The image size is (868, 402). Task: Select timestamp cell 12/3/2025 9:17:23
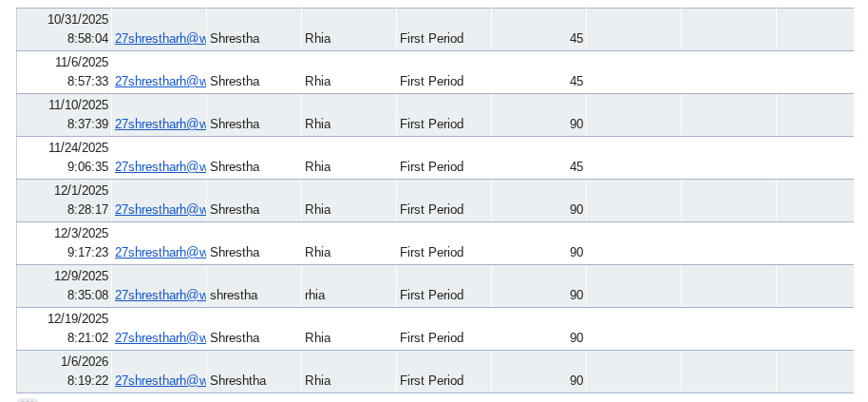[x=65, y=243]
